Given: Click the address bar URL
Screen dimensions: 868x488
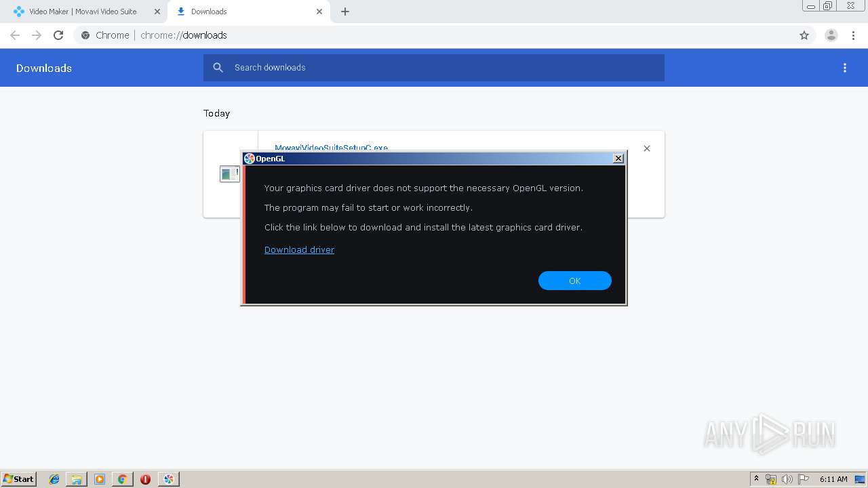Looking at the screenshot, I should point(184,35).
